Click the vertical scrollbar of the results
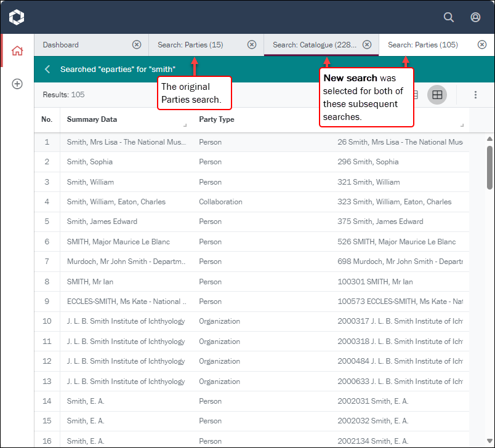The height and width of the screenshot is (448, 495). pyautogui.click(x=489, y=167)
